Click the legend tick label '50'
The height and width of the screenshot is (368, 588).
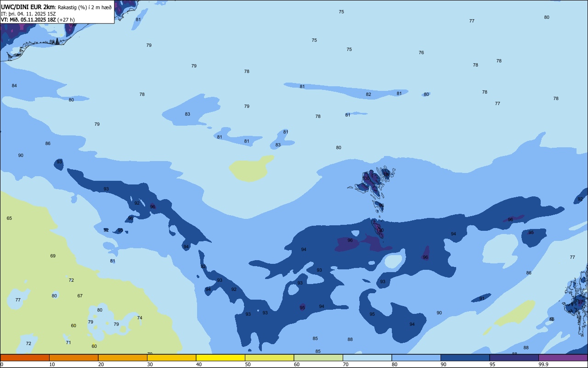click(x=248, y=364)
